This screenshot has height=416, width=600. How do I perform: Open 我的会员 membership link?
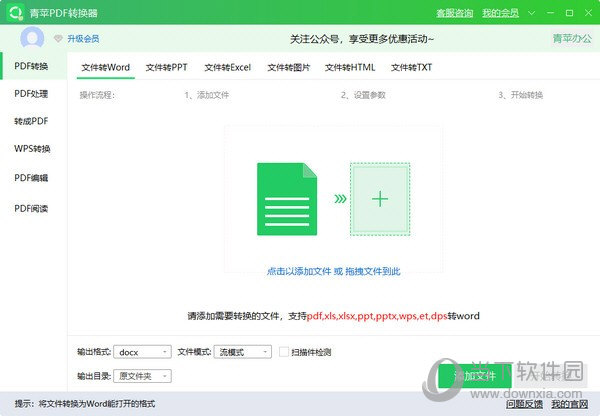tap(501, 13)
